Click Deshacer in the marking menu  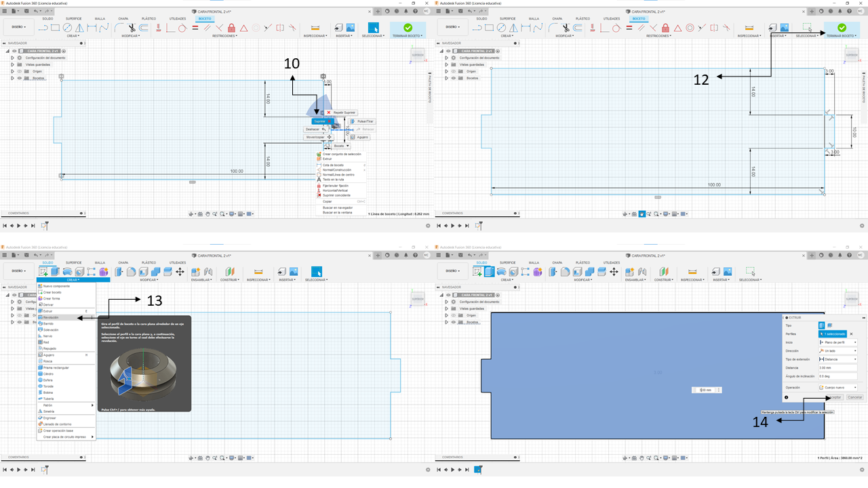[x=316, y=129]
